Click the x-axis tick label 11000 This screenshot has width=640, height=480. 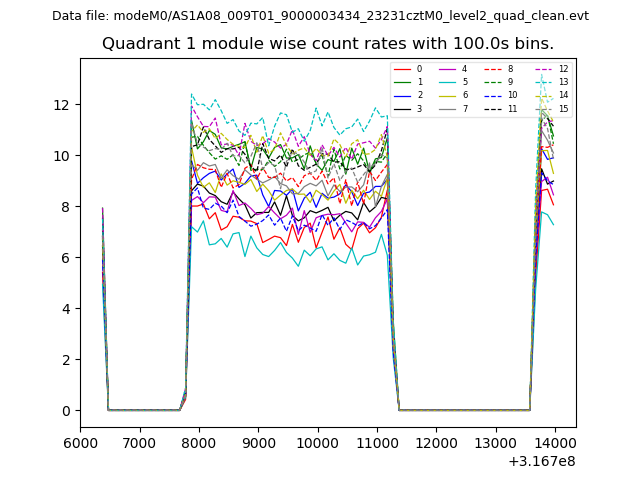tap(377, 442)
